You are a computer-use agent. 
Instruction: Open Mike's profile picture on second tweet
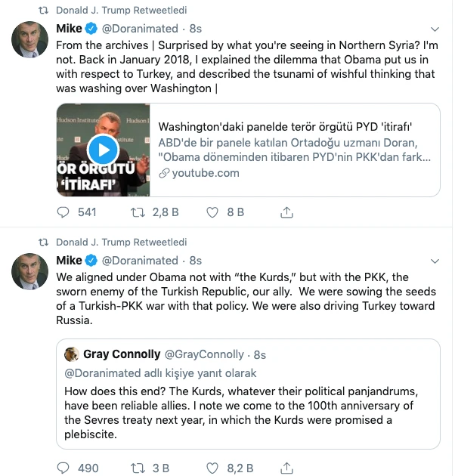[30, 271]
